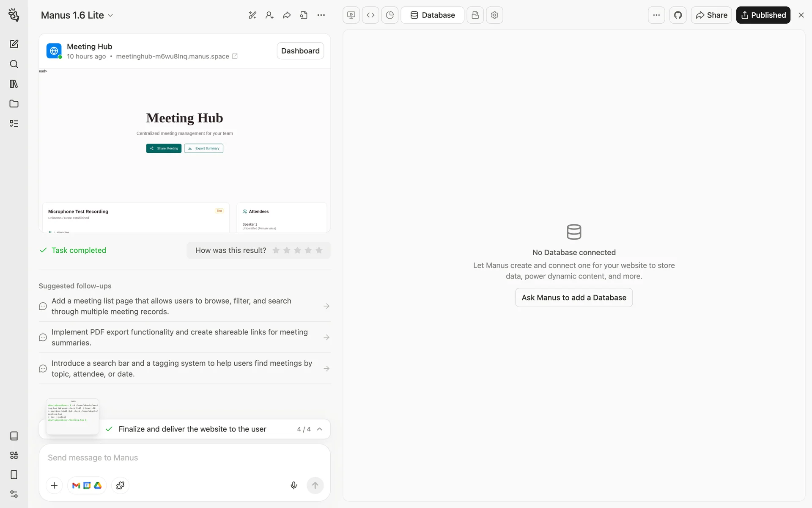Open the settings gear tab

(x=494, y=15)
